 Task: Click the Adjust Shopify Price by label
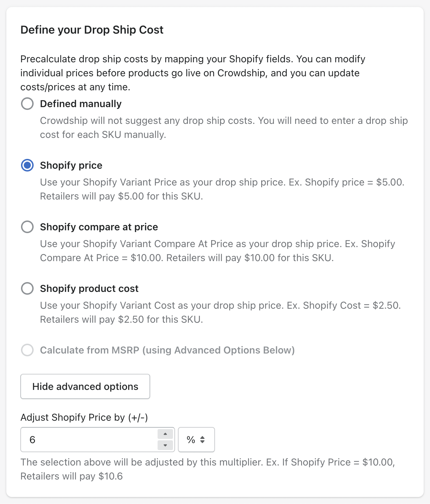tap(85, 417)
